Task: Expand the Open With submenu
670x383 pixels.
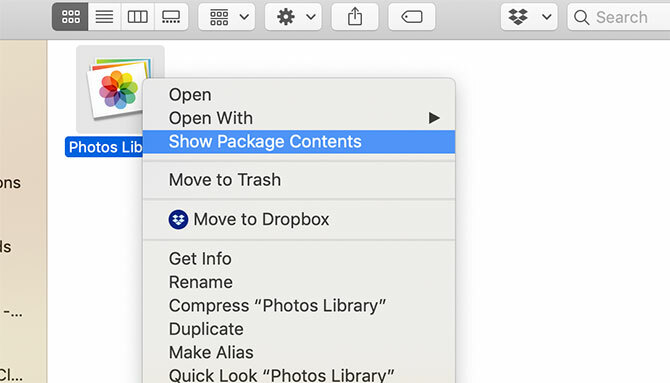Action: [x=299, y=118]
